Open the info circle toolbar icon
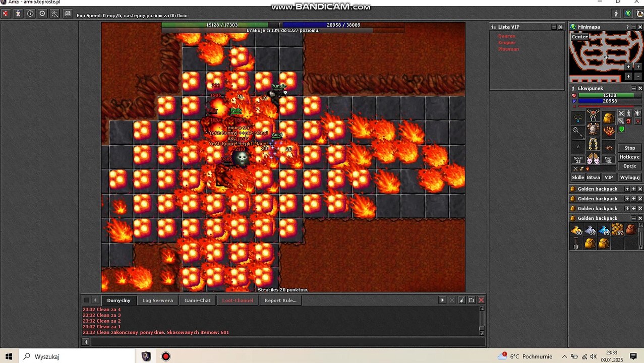The image size is (644, 363). coord(30,14)
